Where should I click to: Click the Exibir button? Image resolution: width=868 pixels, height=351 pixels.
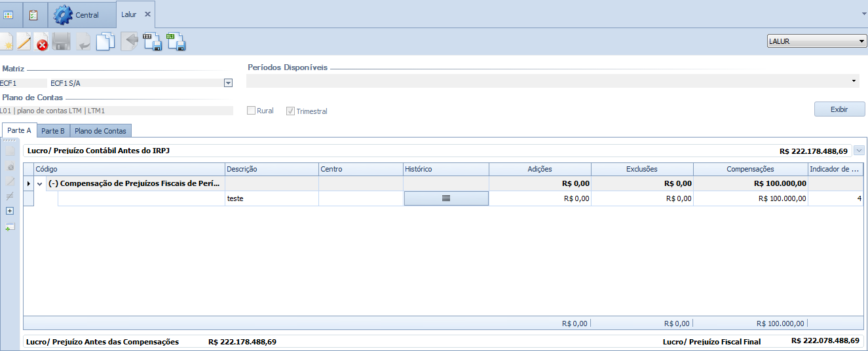(x=839, y=109)
